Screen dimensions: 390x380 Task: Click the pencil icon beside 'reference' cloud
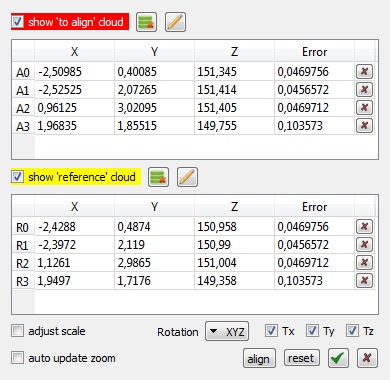pyautogui.click(x=187, y=177)
